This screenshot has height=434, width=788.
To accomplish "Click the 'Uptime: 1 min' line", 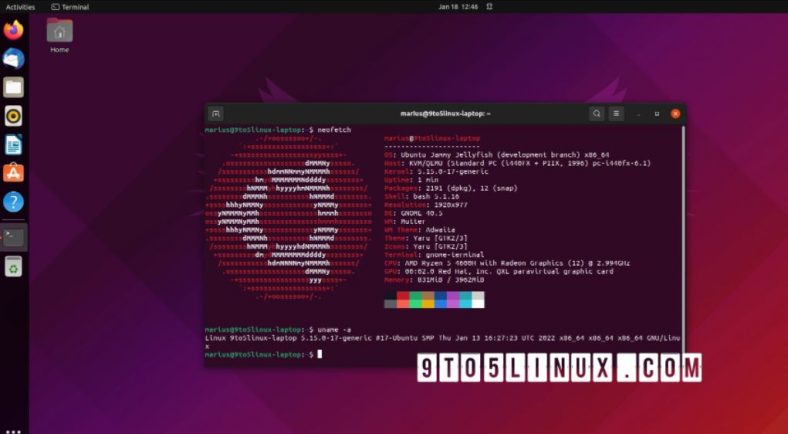I will click(x=411, y=180).
